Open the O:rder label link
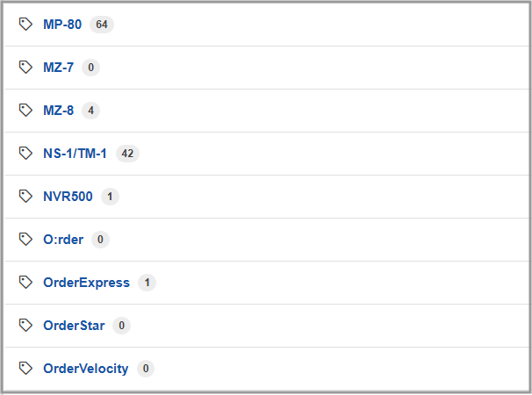Image resolution: width=532 pixels, height=395 pixels. coord(63,240)
